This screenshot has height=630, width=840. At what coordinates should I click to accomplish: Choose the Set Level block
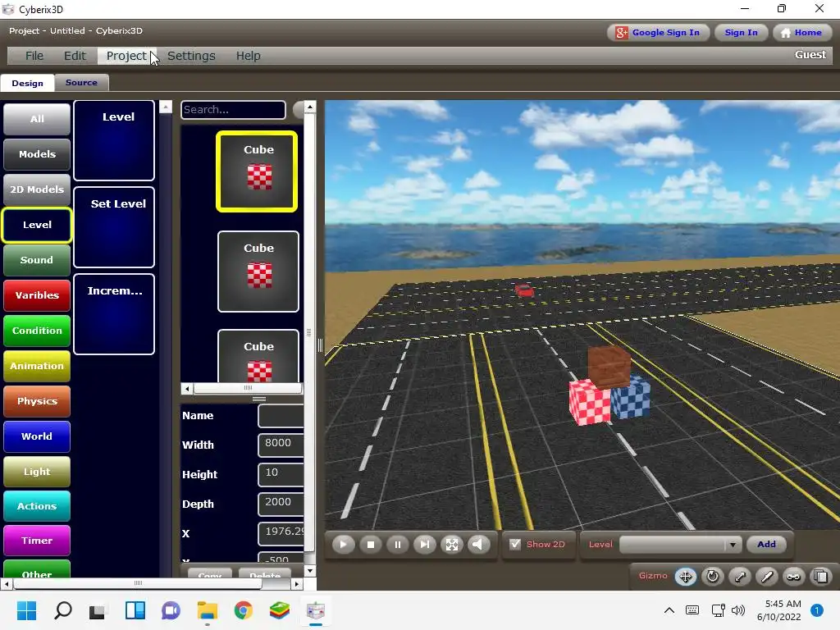pyautogui.click(x=114, y=227)
